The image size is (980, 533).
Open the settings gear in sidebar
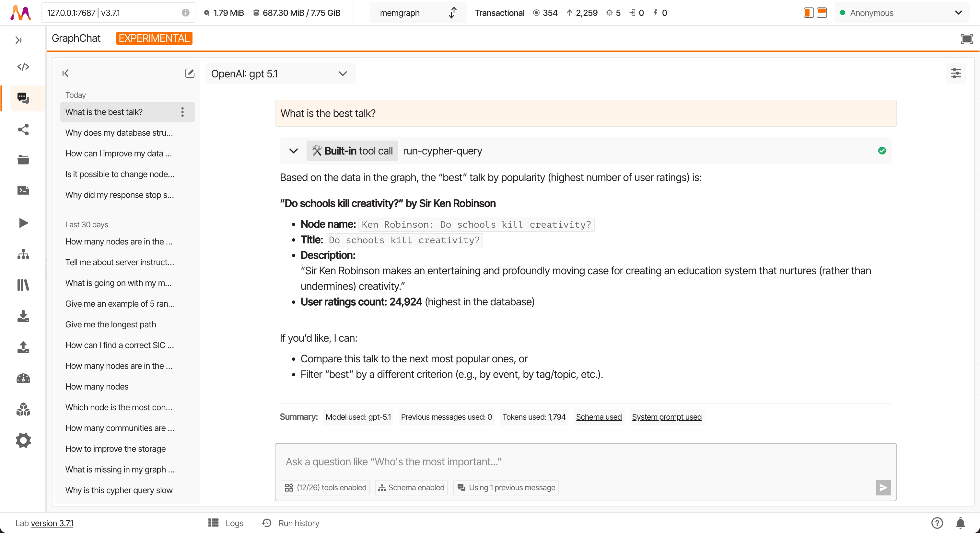pyautogui.click(x=23, y=441)
